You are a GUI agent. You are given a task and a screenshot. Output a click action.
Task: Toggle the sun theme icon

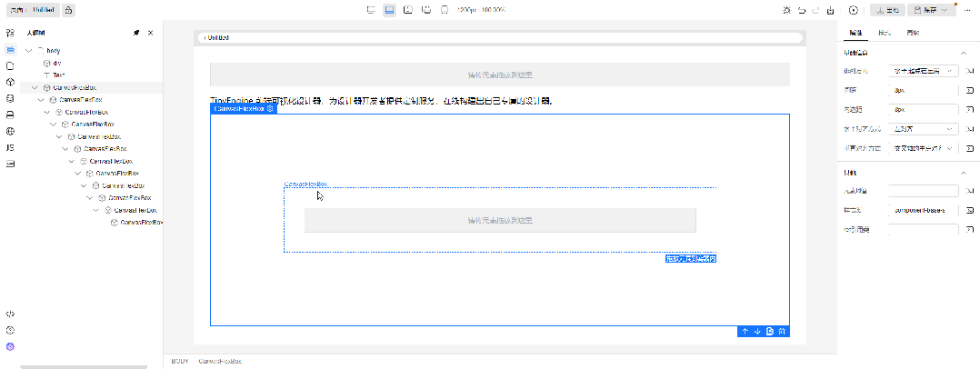pyautogui.click(x=786, y=10)
